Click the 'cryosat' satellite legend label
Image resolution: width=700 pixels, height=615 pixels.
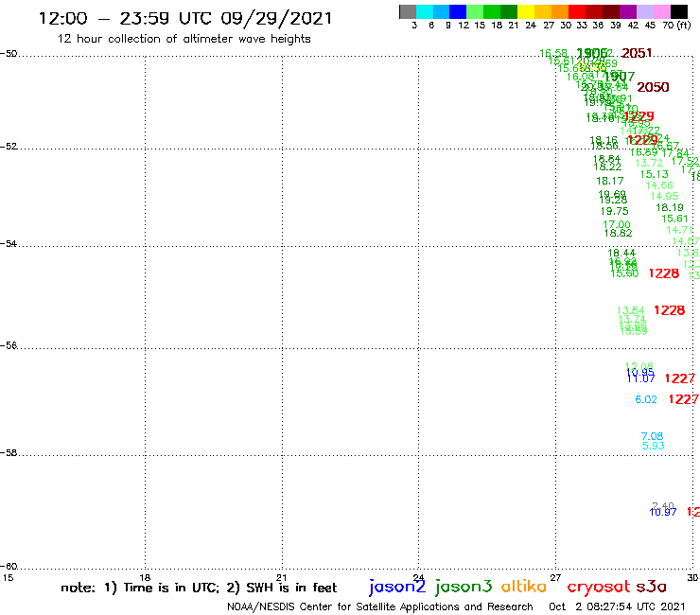click(x=598, y=588)
